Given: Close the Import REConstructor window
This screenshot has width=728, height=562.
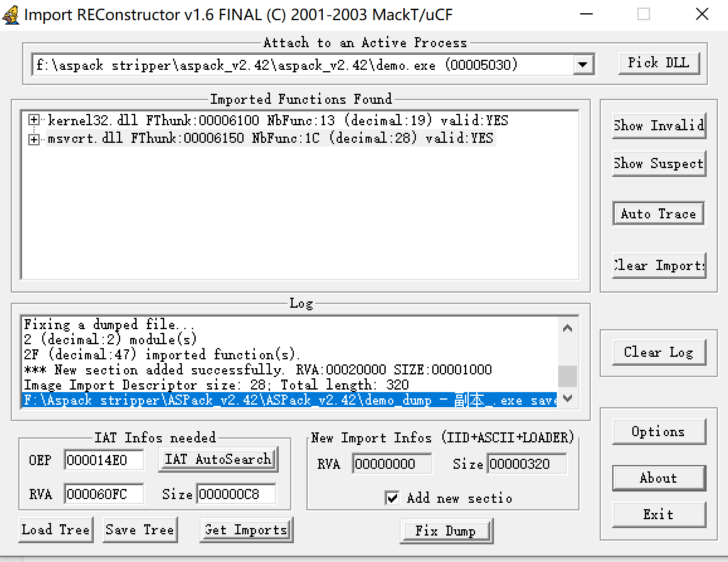Looking at the screenshot, I should click(702, 14).
